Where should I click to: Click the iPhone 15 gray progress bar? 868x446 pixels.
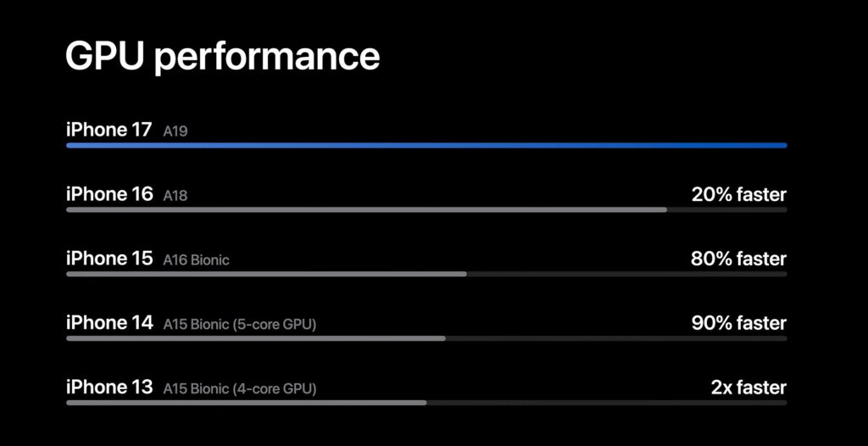click(426, 274)
